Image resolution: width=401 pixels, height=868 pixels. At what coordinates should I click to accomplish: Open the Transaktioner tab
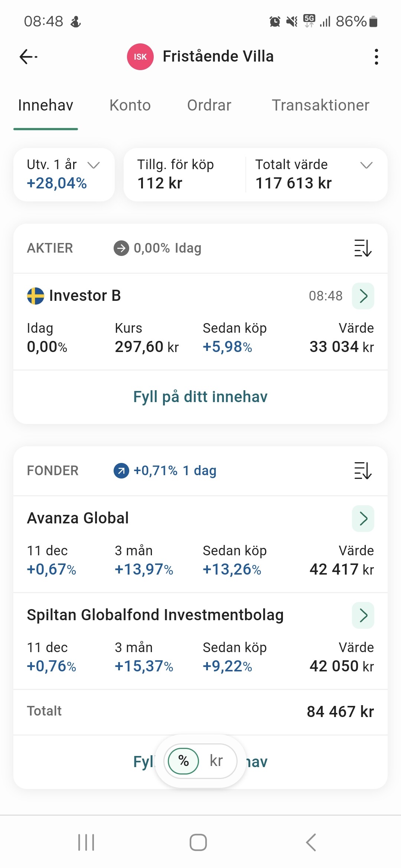320,105
